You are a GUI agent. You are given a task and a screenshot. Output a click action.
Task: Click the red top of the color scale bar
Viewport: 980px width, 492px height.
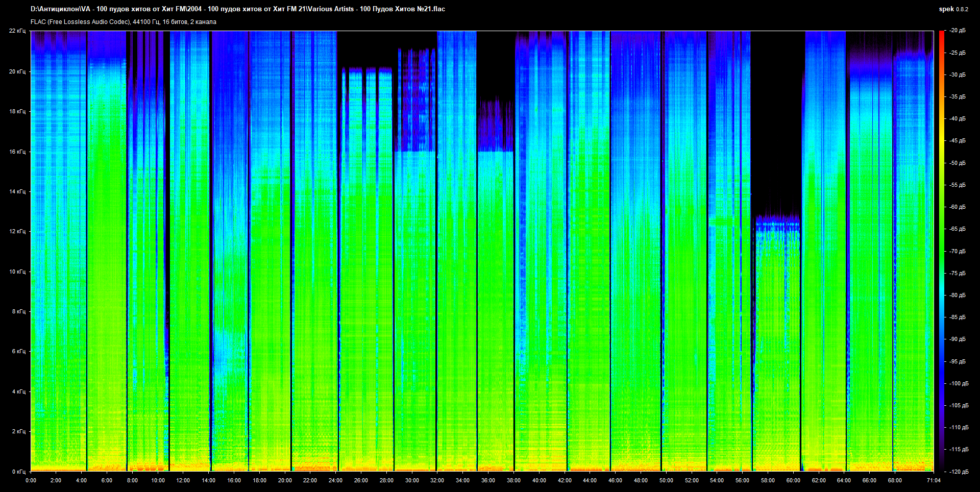tap(941, 33)
